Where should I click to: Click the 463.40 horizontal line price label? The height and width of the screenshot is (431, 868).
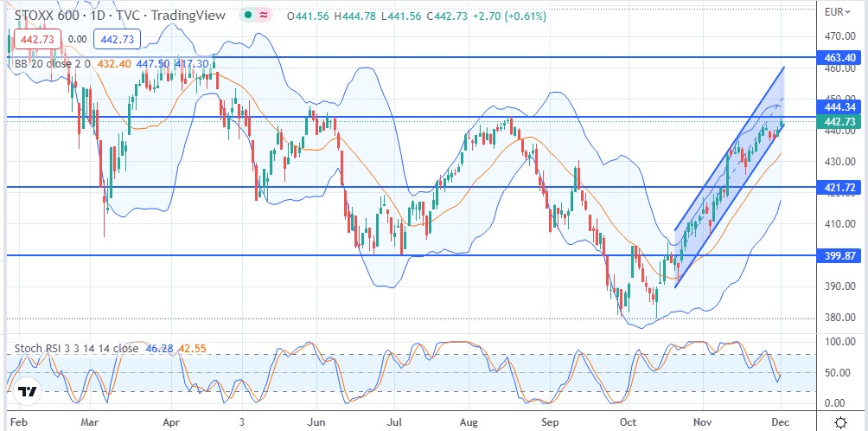point(840,57)
